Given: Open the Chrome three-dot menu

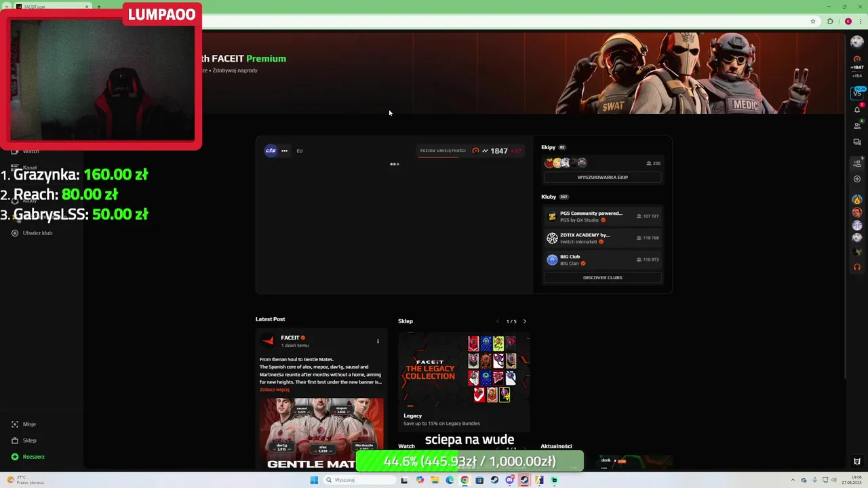Looking at the screenshot, I should 861,21.
